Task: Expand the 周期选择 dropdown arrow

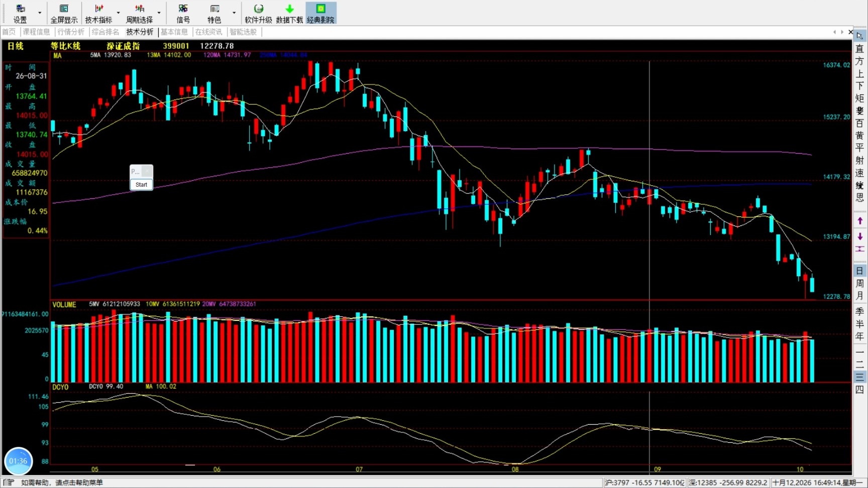Action: (159, 13)
